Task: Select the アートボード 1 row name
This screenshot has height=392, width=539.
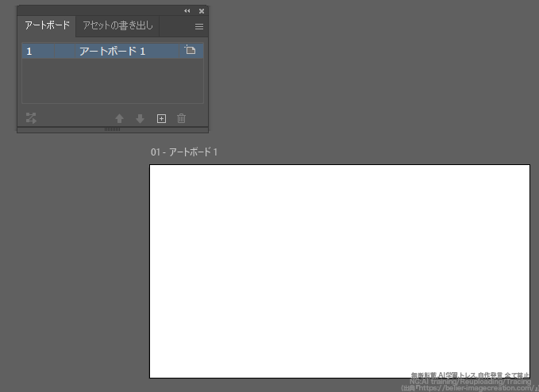Action: pyautogui.click(x=113, y=52)
